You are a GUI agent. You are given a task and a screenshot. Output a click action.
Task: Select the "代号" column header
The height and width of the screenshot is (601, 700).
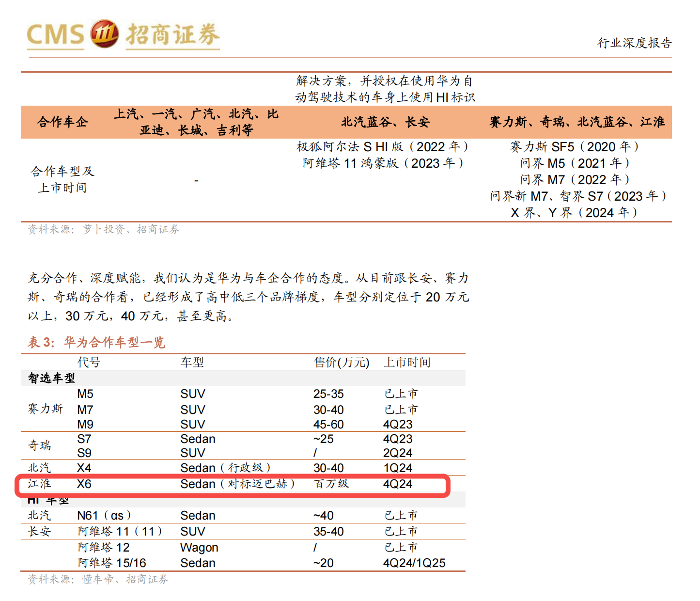pos(89,362)
